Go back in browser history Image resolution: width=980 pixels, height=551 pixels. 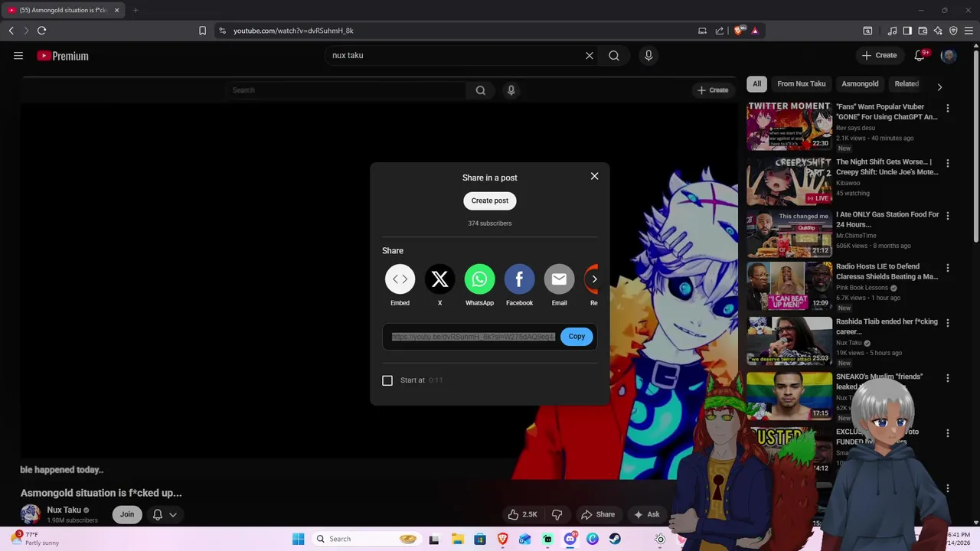point(11,31)
